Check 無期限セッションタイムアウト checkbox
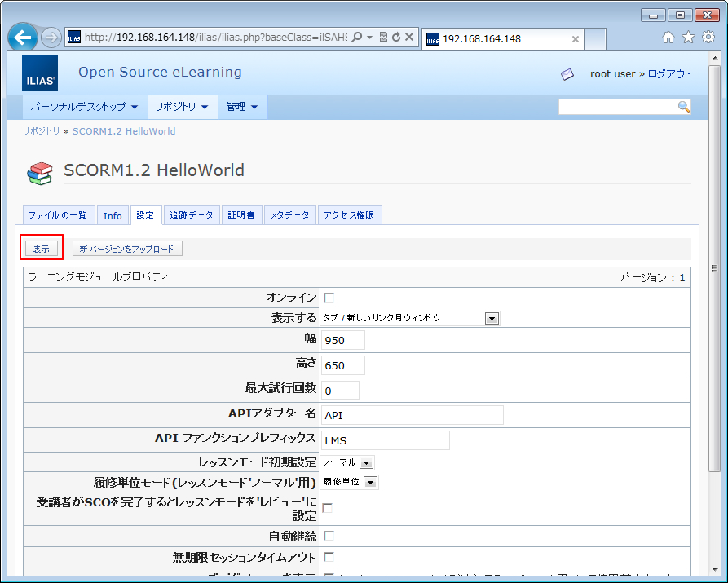 point(329,557)
